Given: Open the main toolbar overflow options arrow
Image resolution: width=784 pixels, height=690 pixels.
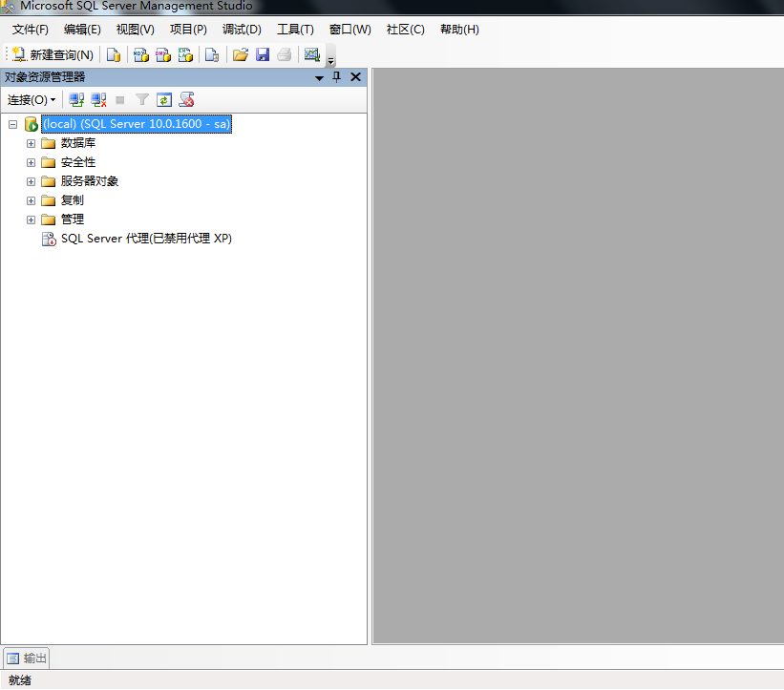Looking at the screenshot, I should (330, 61).
